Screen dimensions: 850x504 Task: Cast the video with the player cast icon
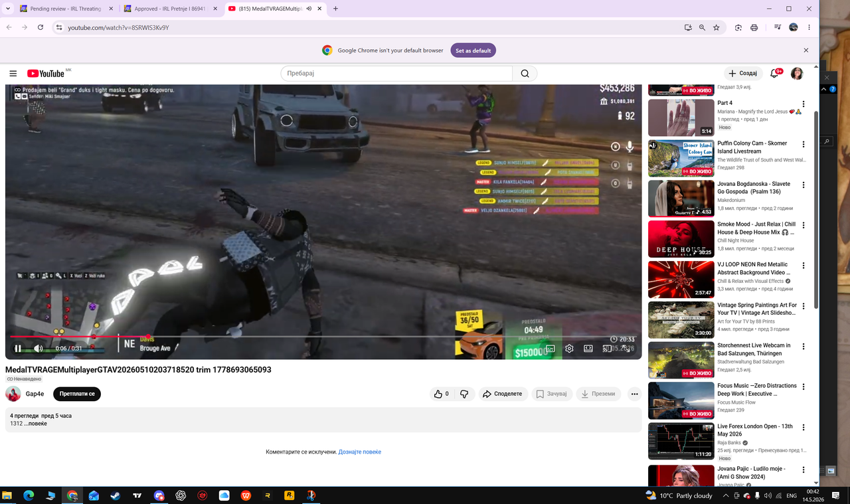[607, 349]
